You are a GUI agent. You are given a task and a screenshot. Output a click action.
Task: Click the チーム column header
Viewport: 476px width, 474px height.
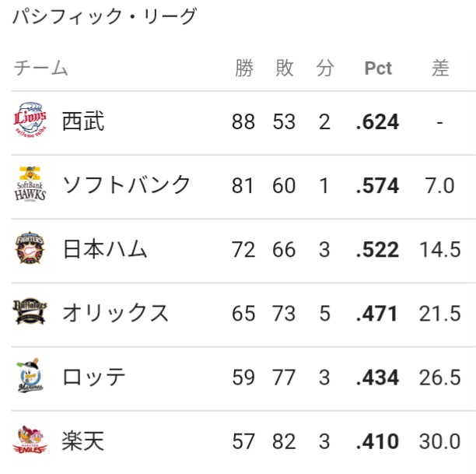point(41,68)
